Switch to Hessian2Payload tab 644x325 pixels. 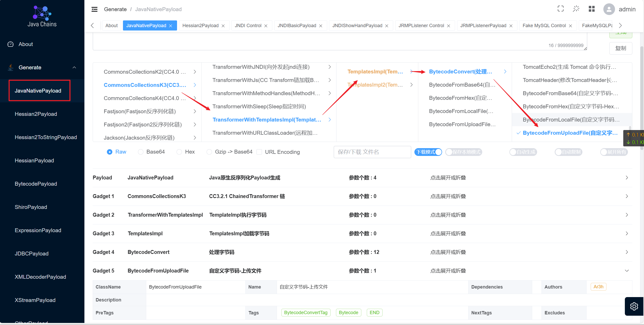(200, 26)
